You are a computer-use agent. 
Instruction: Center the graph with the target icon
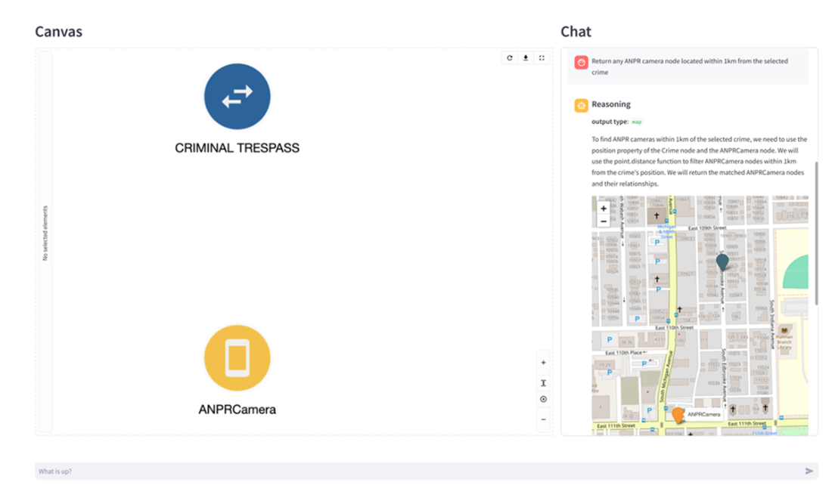tap(543, 400)
